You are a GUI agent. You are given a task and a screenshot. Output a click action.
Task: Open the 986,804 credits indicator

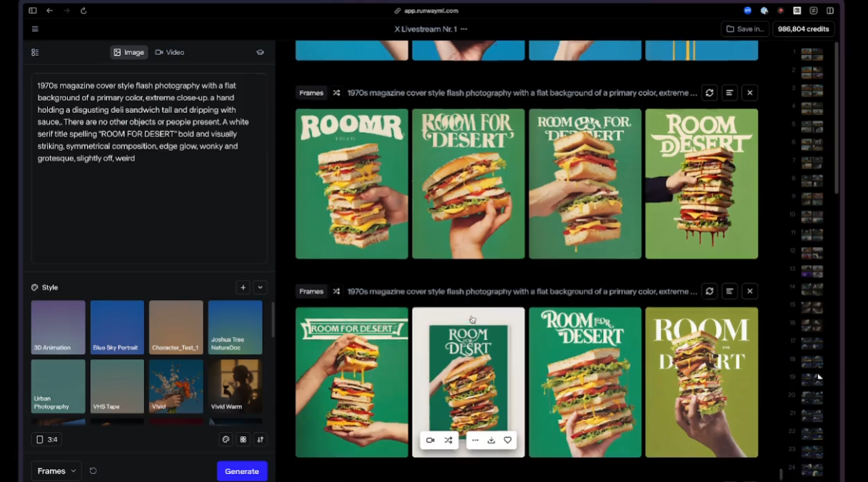click(803, 29)
